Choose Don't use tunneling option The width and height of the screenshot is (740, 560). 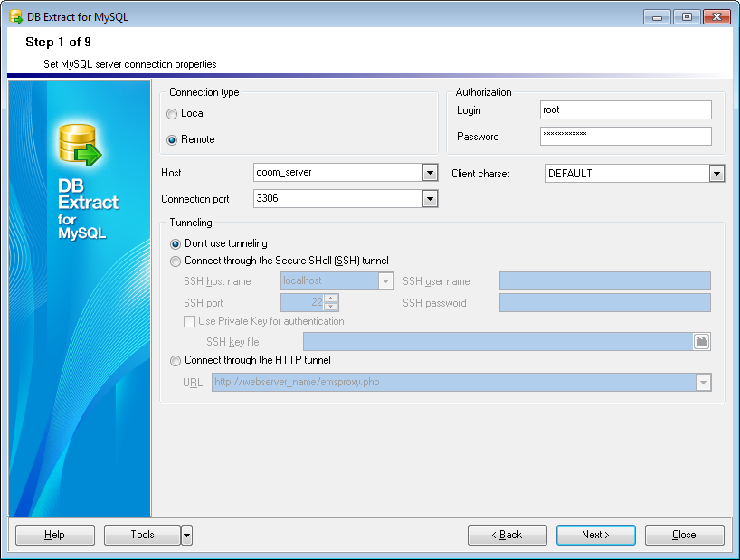click(176, 243)
